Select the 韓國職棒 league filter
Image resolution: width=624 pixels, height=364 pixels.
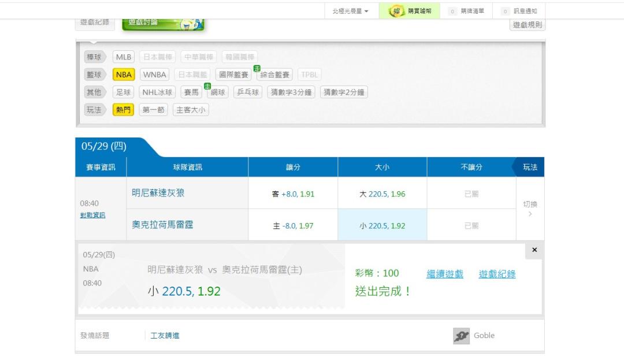[x=240, y=57]
